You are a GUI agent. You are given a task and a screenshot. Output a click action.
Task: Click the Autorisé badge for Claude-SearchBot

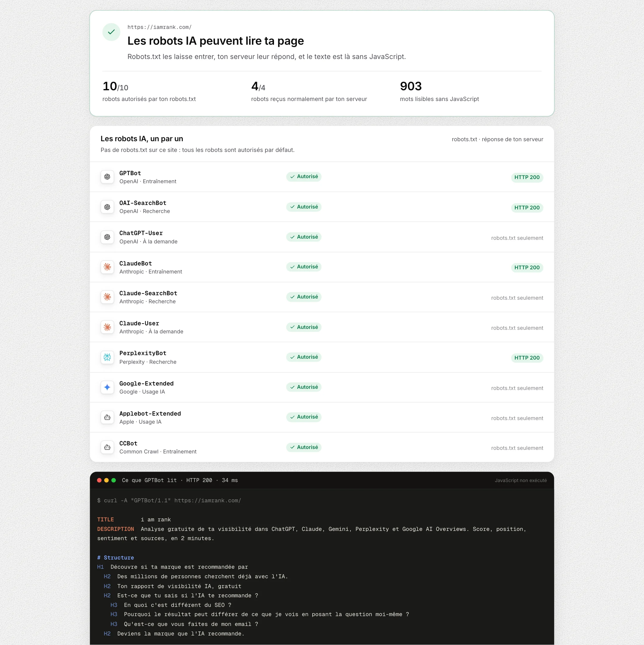tap(304, 297)
